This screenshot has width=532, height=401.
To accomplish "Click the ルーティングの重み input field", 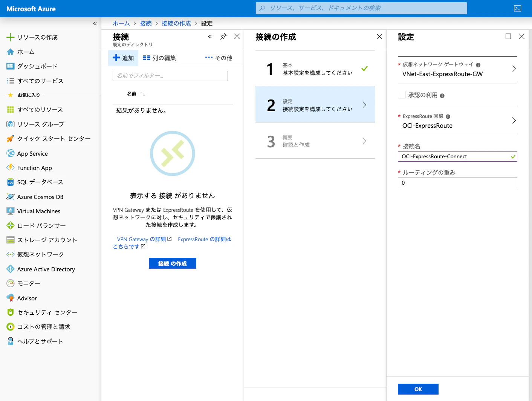I will pos(457,183).
